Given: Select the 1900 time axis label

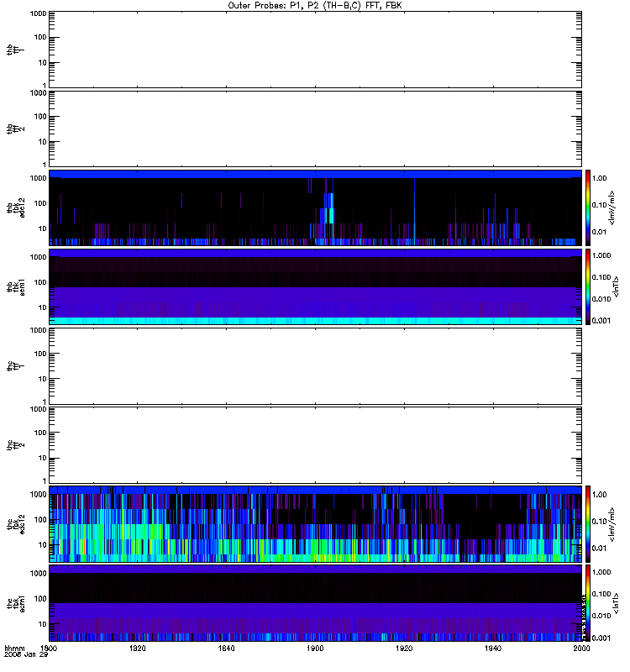Looking at the screenshot, I should (x=315, y=648).
